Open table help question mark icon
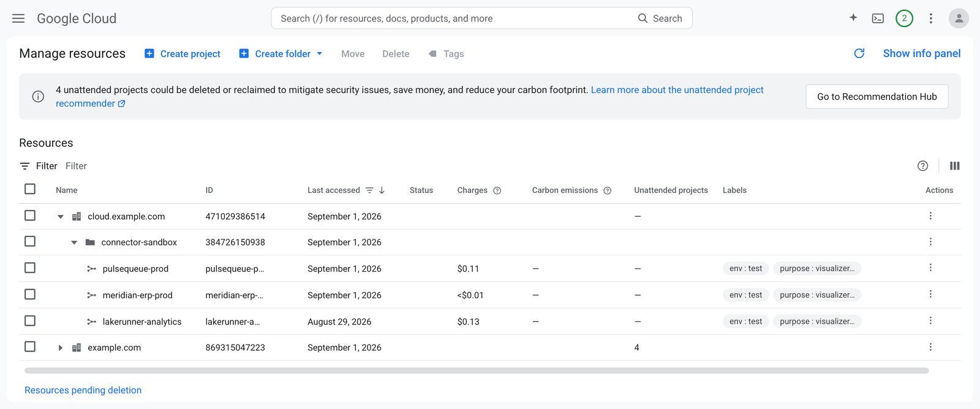The width and height of the screenshot is (980, 409). click(x=923, y=166)
